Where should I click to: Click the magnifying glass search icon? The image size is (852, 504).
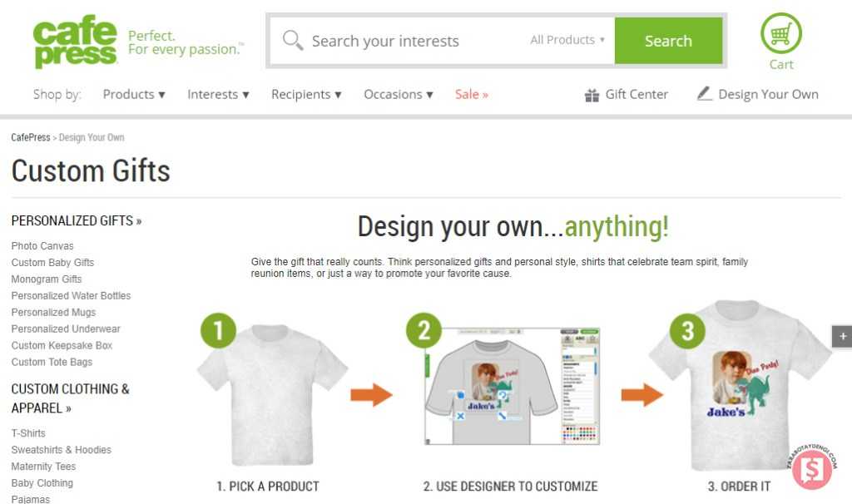click(x=292, y=40)
